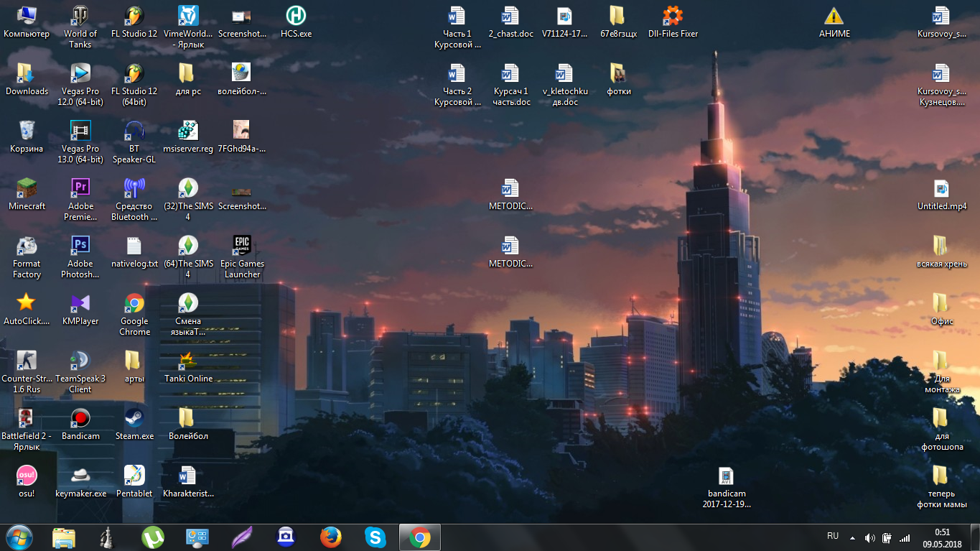The height and width of the screenshot is (551, 980).
Task: Open the (32)The SIMS 4 shortcut
Action: point(188,199)
